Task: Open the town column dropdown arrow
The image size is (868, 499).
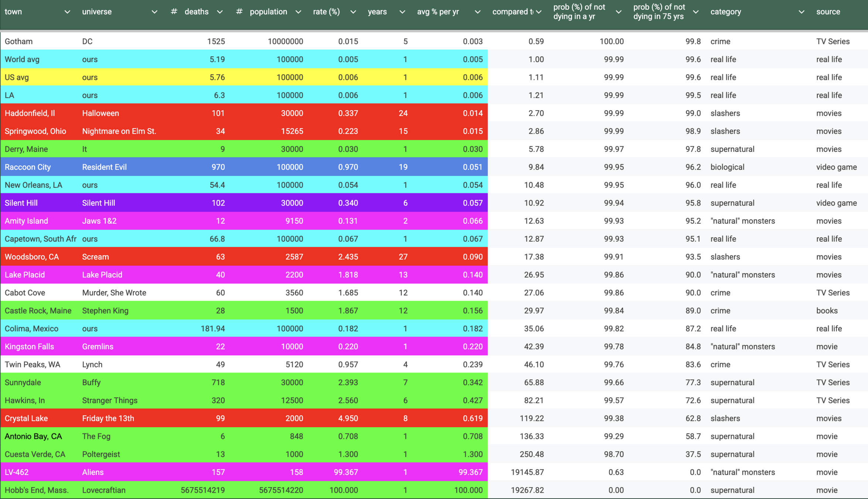Action: (67, 12)
